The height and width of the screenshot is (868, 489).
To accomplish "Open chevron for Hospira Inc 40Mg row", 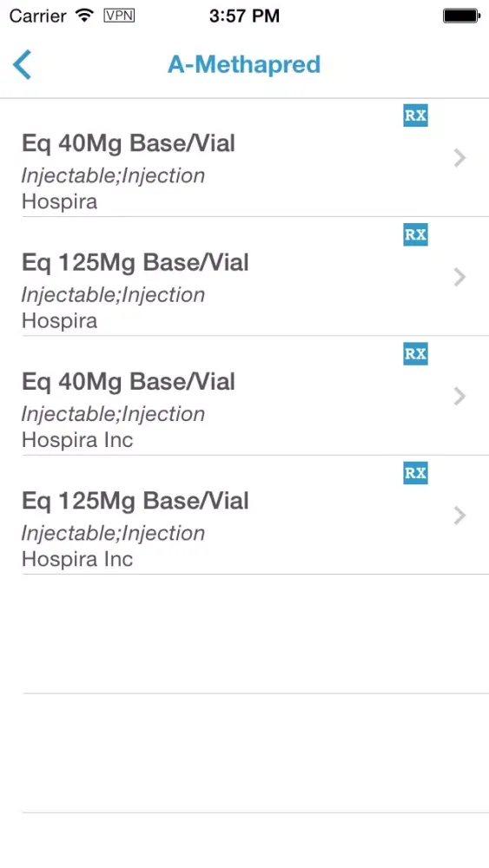I will 459,397.
